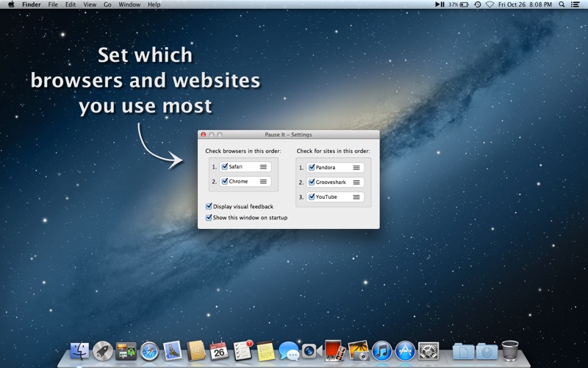Disable Display visual feedback option
The height and width of the screenshot is (368, 588).
pos(209,207)
